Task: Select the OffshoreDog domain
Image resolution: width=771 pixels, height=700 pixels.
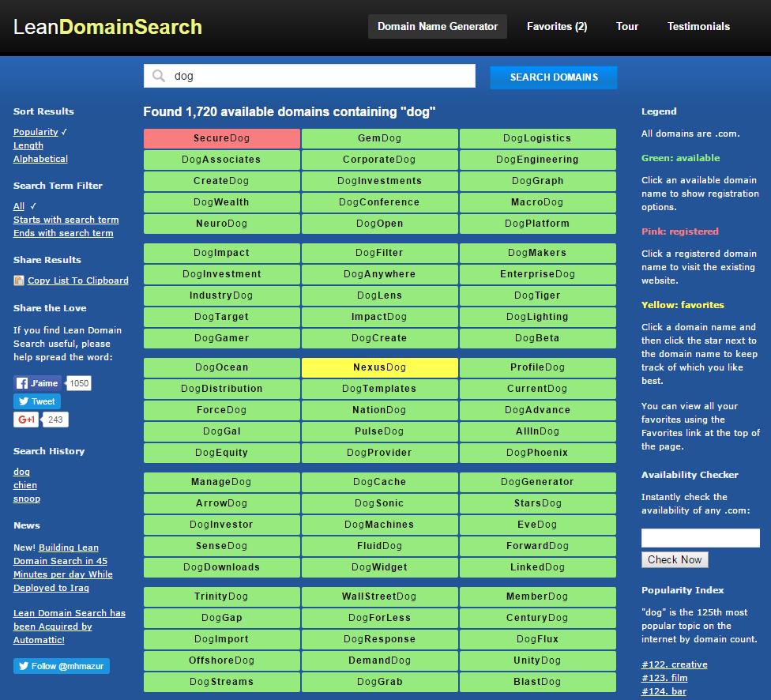Action: click(x=222, y=660)
